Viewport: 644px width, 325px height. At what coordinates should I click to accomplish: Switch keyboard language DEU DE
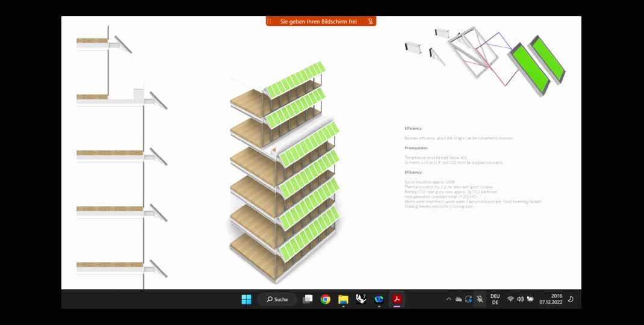tap(495, 299)
